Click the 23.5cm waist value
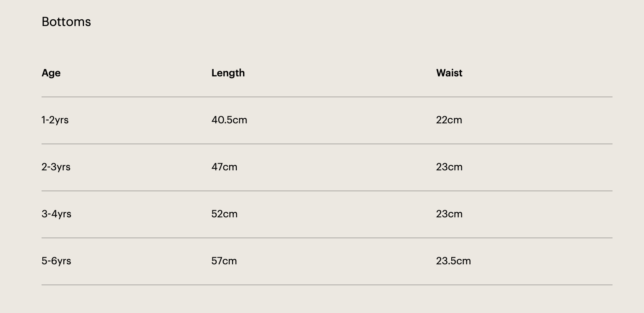This screenshot has width=644, height=313. [x=453, y=261]
